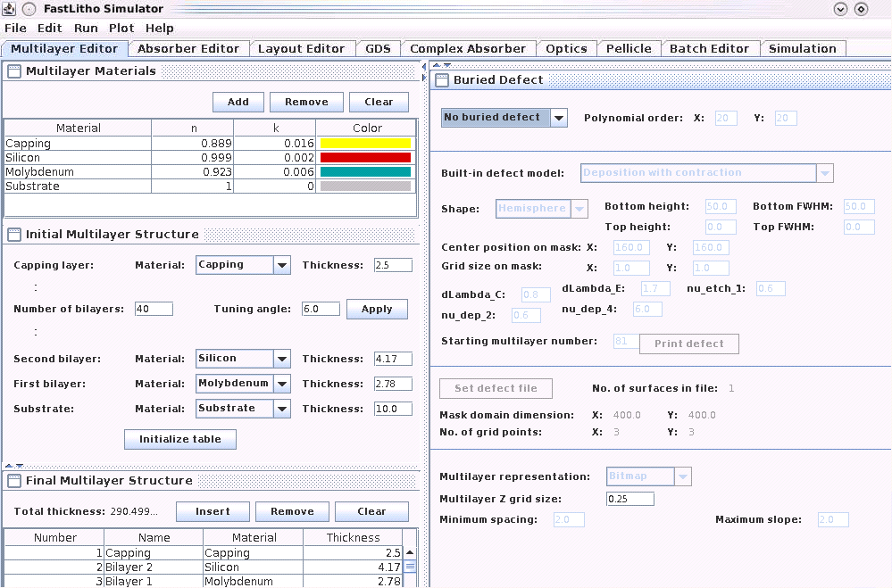Viewport: 892px width, 588px height.
Task: Click the Final Multilayer Structure panel icon
Action: (x=15, y=481)
